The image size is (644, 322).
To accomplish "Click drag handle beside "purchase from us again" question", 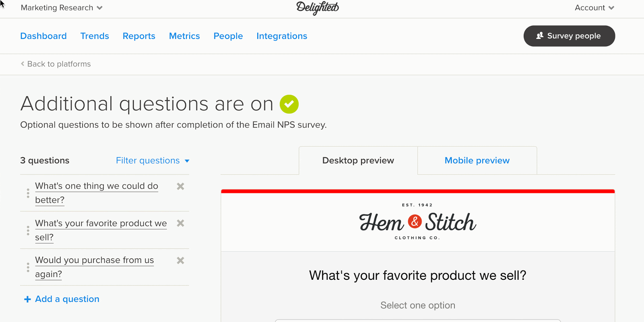I will coord(28,267).
